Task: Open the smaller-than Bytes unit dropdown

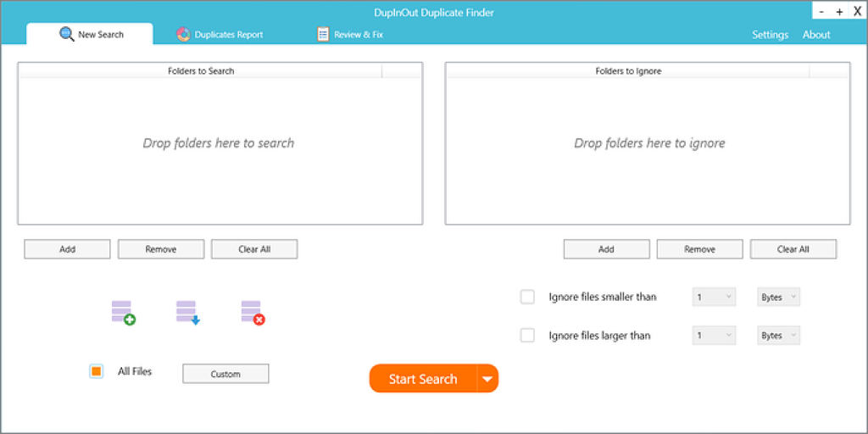Action: click(x=778, y=297)
